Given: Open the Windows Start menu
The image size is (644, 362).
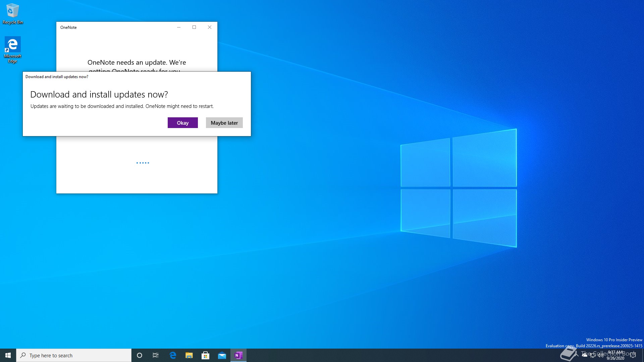Looking at the screenshot, I should (8, 355).
